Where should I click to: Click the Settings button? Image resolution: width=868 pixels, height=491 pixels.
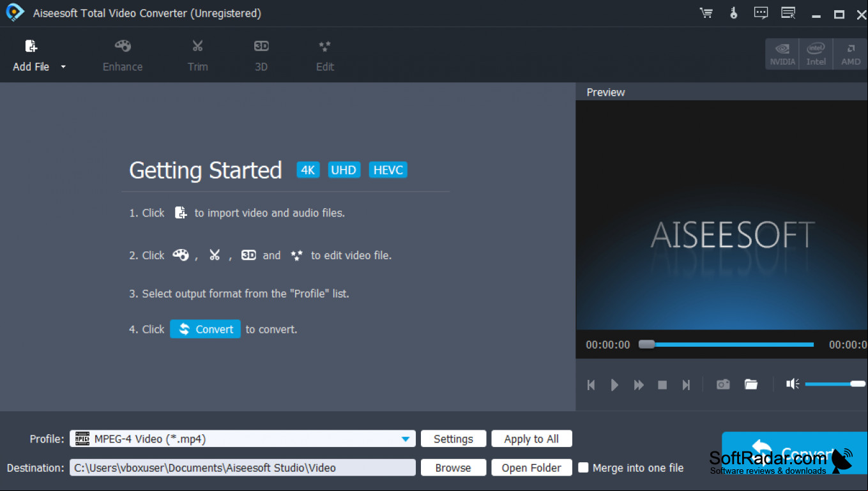453,439
